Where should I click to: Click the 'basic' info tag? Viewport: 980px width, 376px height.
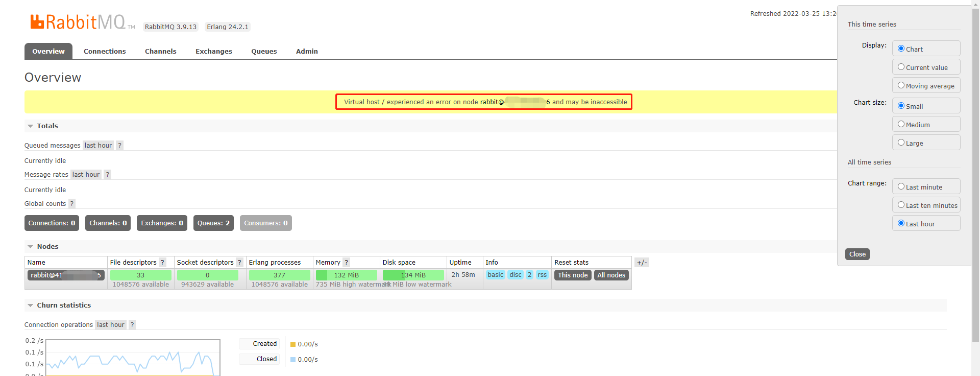coord(496,275)
